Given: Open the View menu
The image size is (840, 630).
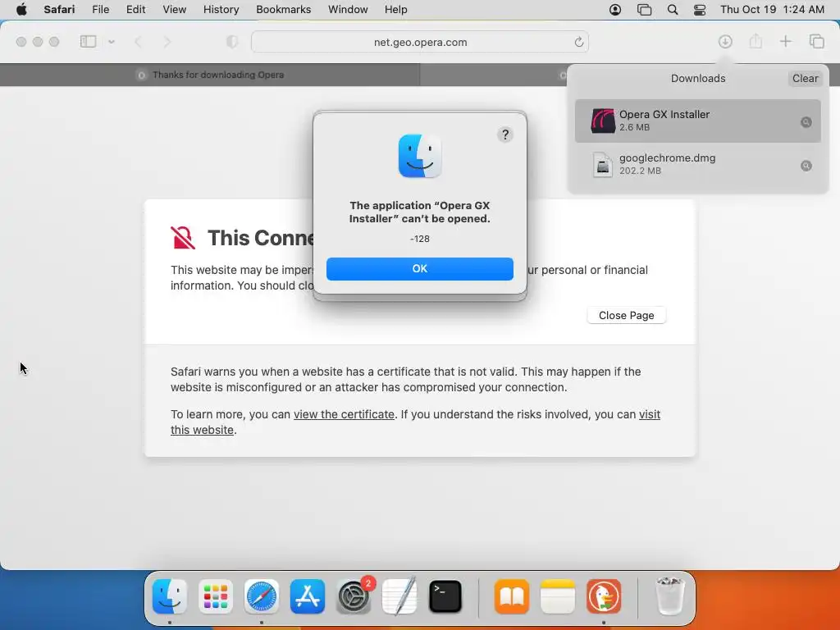Looking at the screenshot, I should coord(174,10).
